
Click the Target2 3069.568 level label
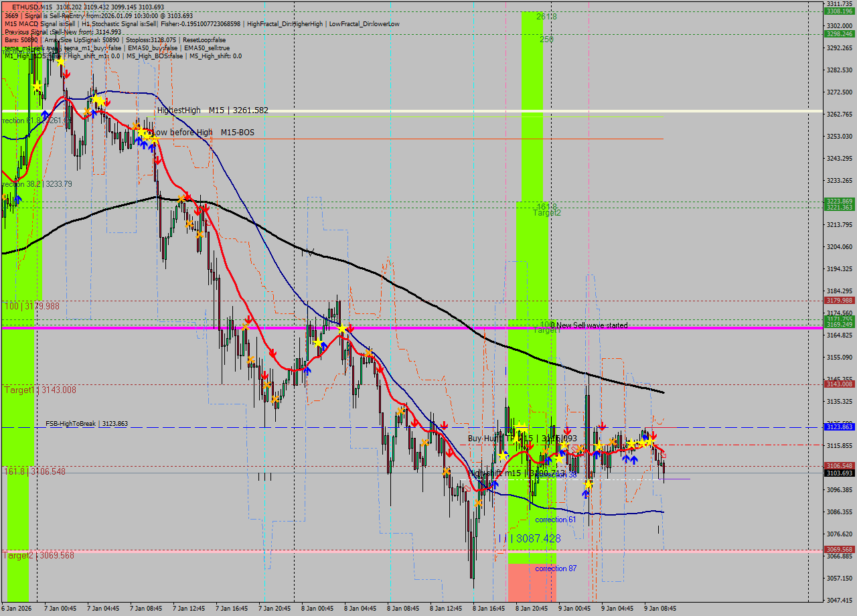[39, 555]
